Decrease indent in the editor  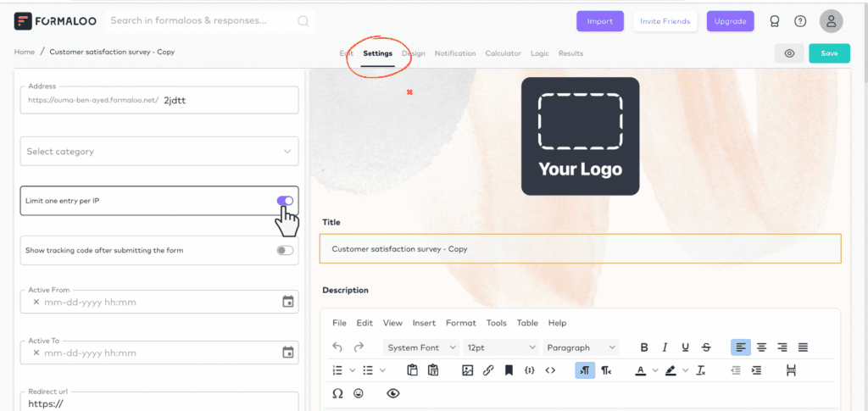tap(736, 370)
